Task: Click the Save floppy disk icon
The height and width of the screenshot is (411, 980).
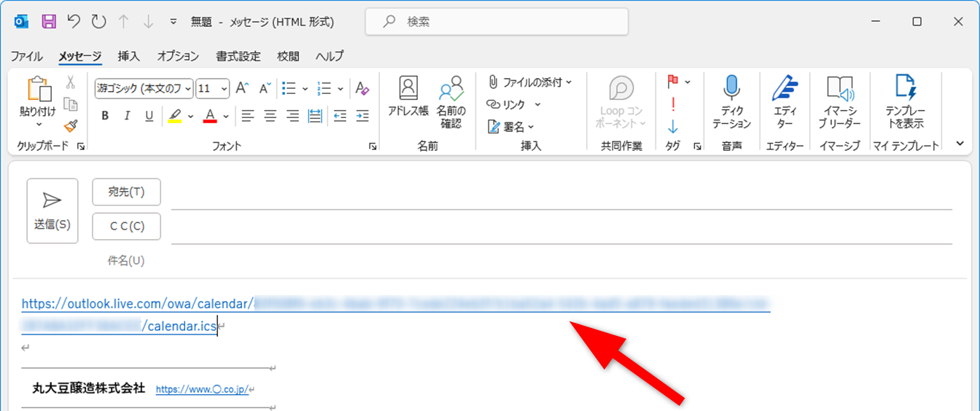Action: click(49, 22)
